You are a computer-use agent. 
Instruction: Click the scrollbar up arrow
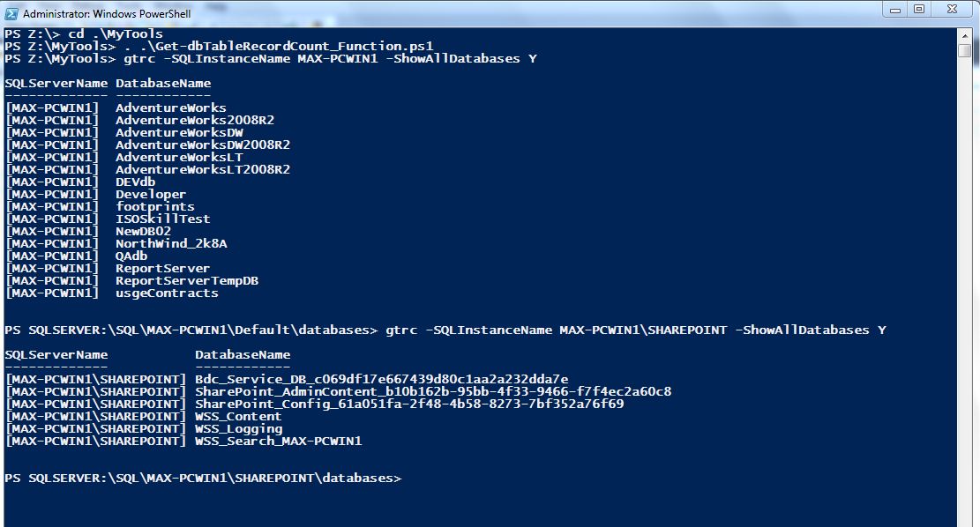964,35
